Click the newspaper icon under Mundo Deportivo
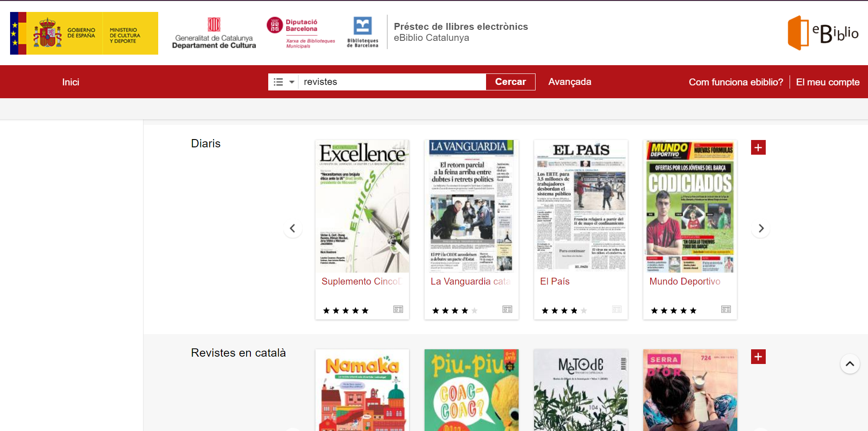Viewport: 868px width, 431px height. coord(726,309)
